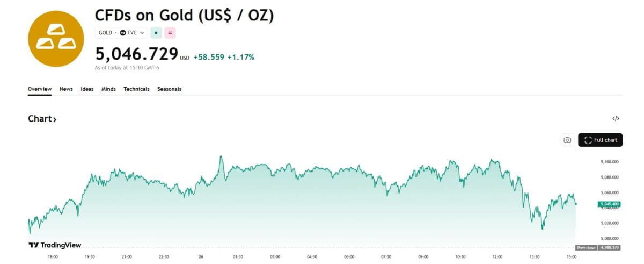View the Technicals tab
The height and width of the screenshot is (264, 644).
[136, 89]
